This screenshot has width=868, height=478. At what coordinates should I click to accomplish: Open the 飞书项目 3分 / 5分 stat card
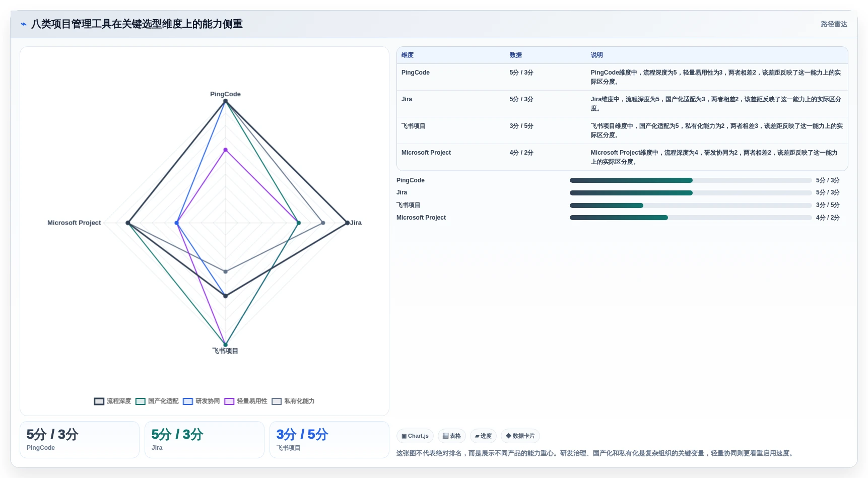329,440
